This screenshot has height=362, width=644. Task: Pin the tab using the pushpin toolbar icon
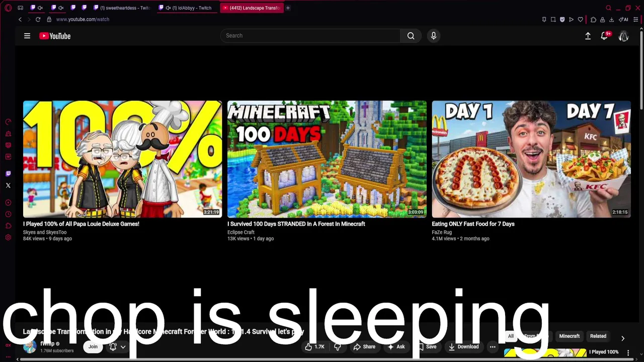pyautogui.click(x=544, y=20)
